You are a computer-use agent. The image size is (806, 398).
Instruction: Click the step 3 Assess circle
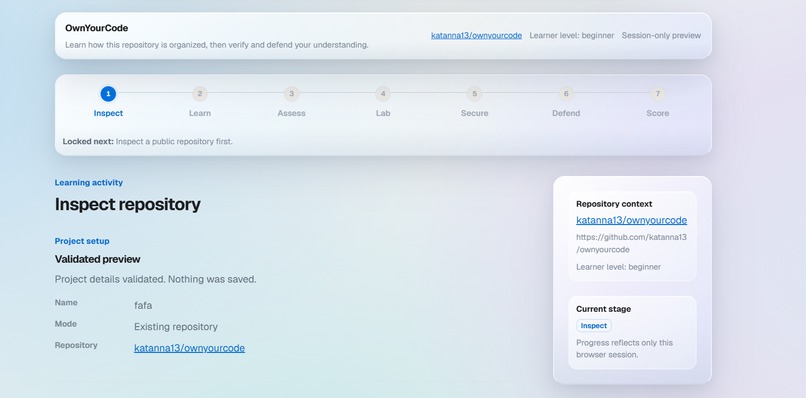click(291, 94)
